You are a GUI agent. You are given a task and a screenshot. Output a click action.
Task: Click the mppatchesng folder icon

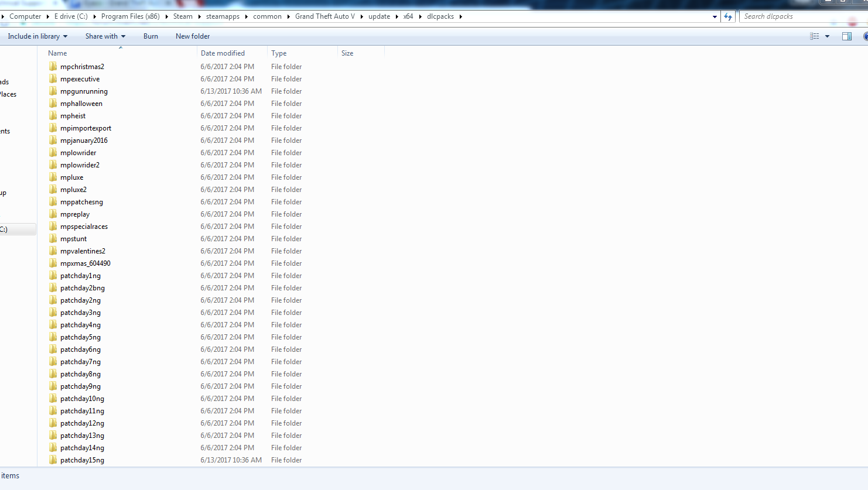pos(53,201)
